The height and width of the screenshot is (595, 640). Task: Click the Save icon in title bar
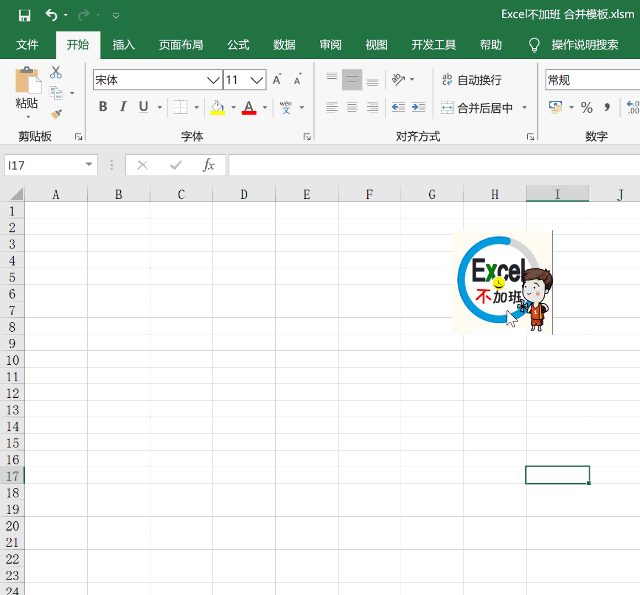pos(25,15)
